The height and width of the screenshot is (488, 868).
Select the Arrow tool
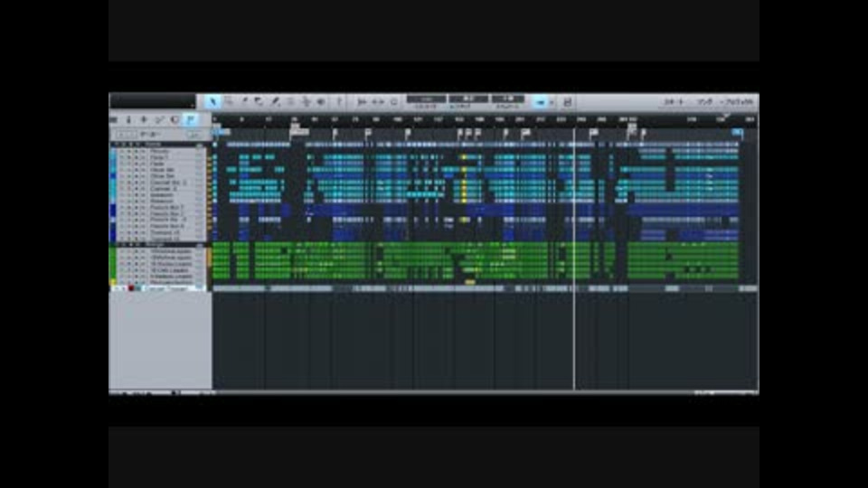click(x=212, y=102)
